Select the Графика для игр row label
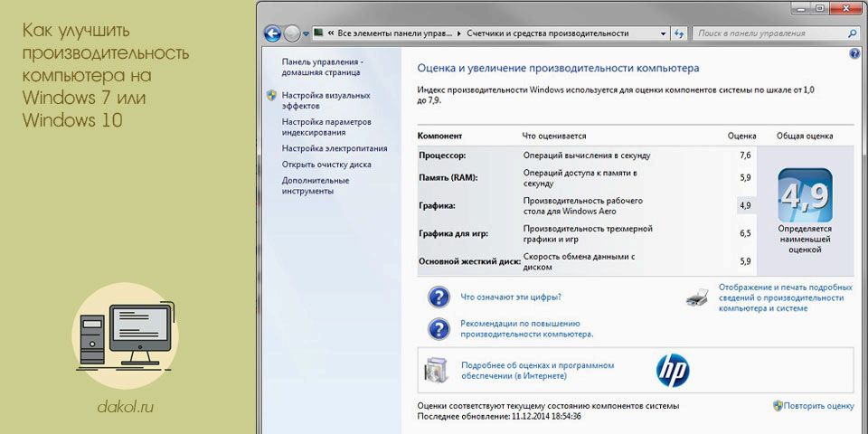Viewport: 868px width, 434px height. [453, 233]
